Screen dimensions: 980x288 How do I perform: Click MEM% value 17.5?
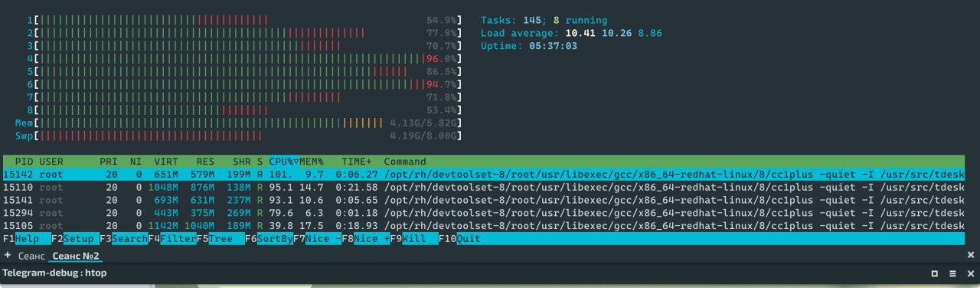311,226
